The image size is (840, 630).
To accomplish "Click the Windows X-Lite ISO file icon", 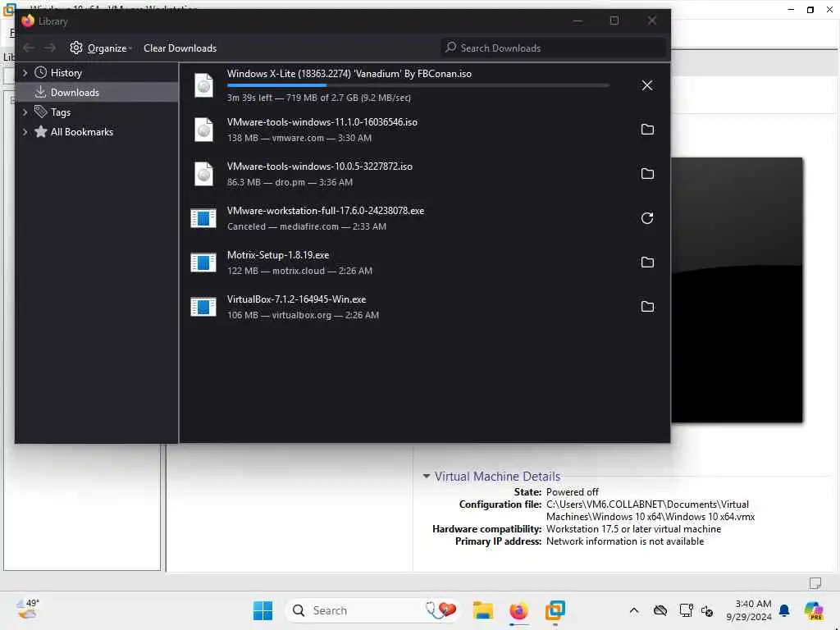I will pos(203,85).
